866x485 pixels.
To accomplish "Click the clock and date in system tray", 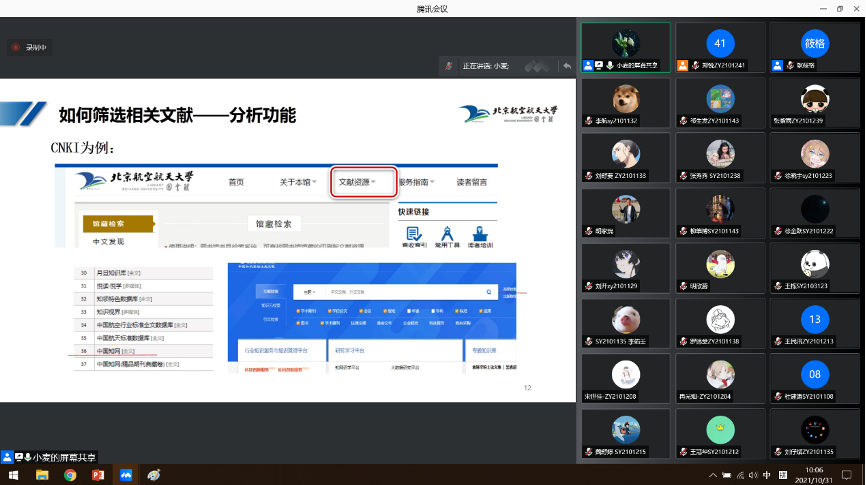I will click(815, 474).
